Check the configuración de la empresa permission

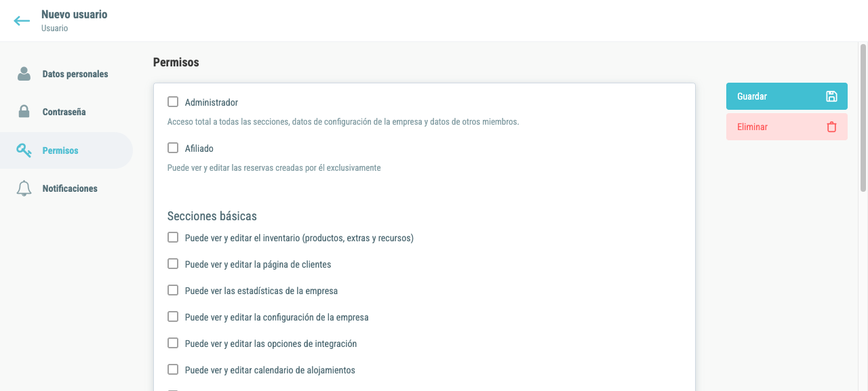[173, 316]
